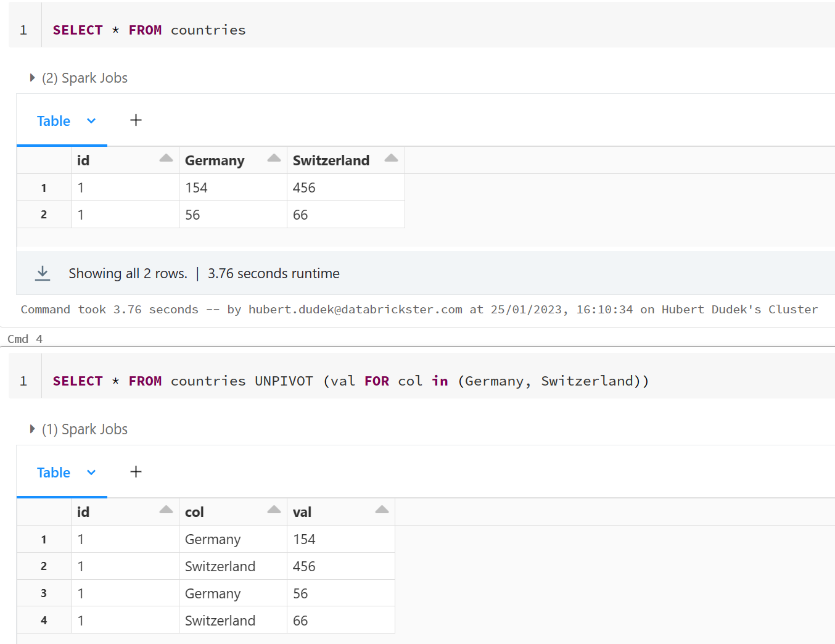
Task: Click the SELECT * FROM countries code line
Action: 149,30
